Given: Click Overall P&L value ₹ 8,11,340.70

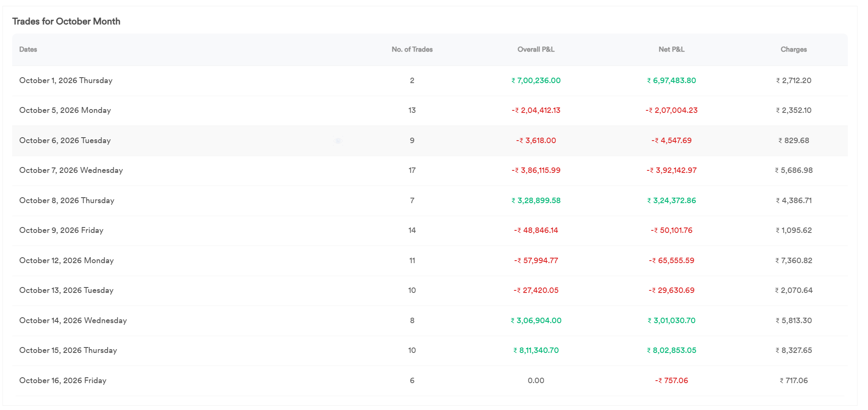Looking at the screenshot, I should coord(536,350).
